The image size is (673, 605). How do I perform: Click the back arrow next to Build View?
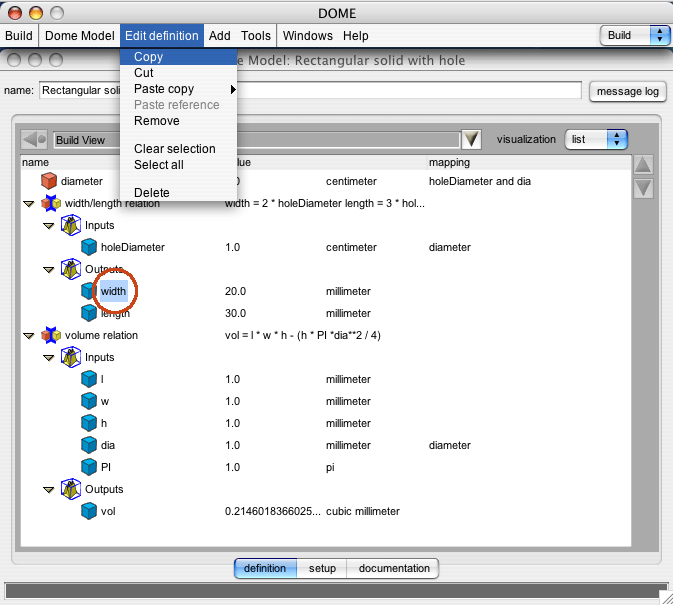click(34, 139)
